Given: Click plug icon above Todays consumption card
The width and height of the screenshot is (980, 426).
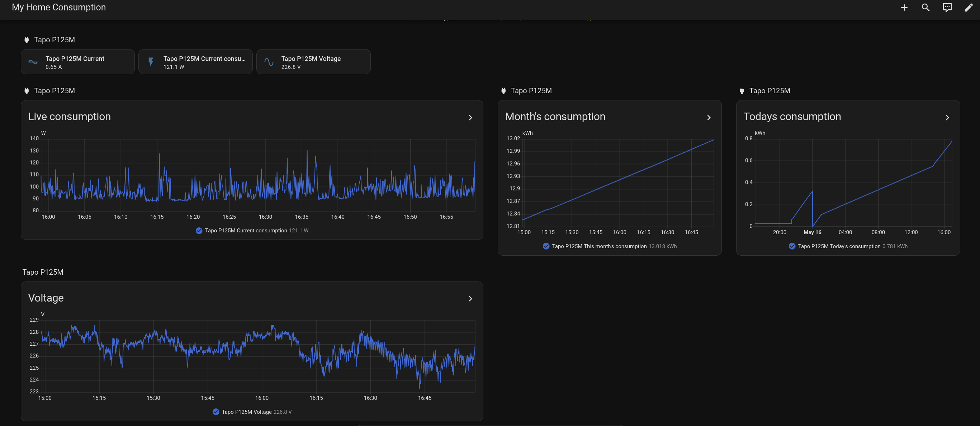Looking at the screenshot, I should point(742,91).
